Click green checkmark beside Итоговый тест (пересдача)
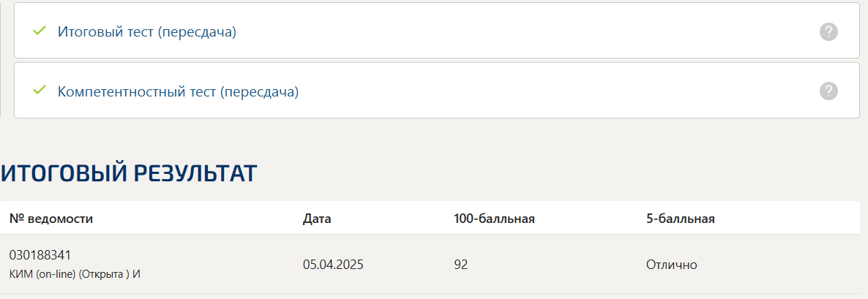The height and width of the screenshot is (299, 868). tap(40, 31)
